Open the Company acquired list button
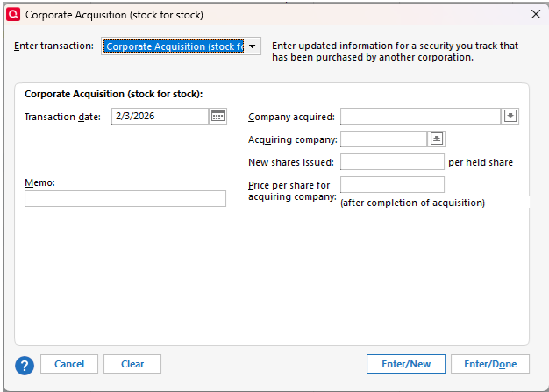Viewport: 549px width, 392px height. [x=510, y=116]
